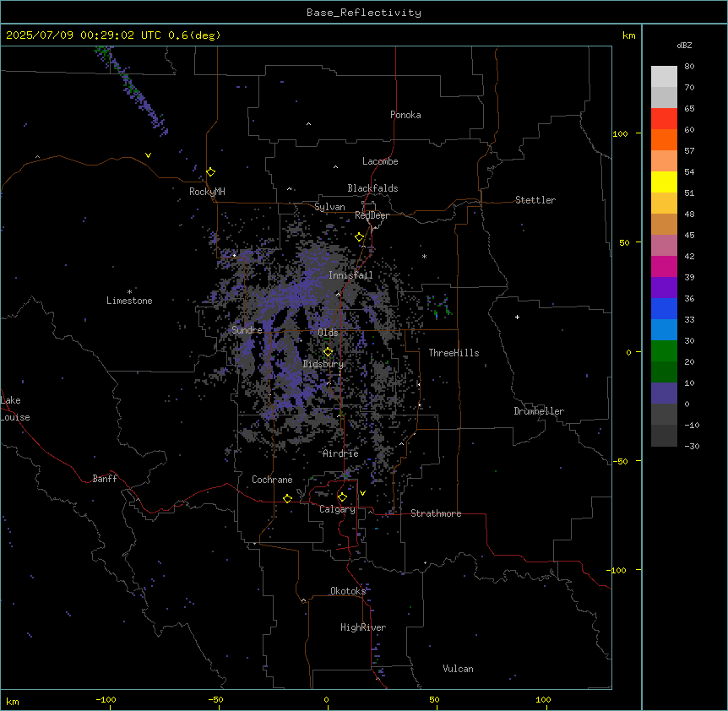The height and width of the screenshot is (711, 728).
Task: Click the asterisk marker east of Innisfail
Action: 424,256
